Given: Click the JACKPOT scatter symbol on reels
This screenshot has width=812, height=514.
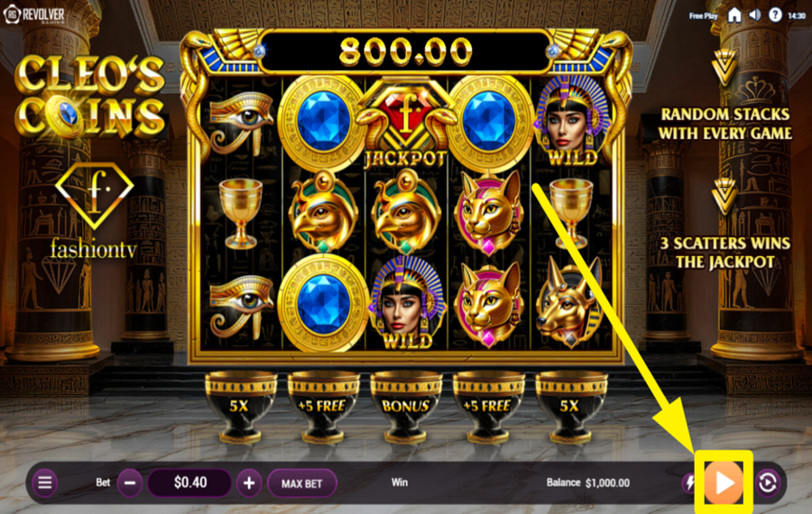Looking at the screenshot, I should tap(405, 125).
